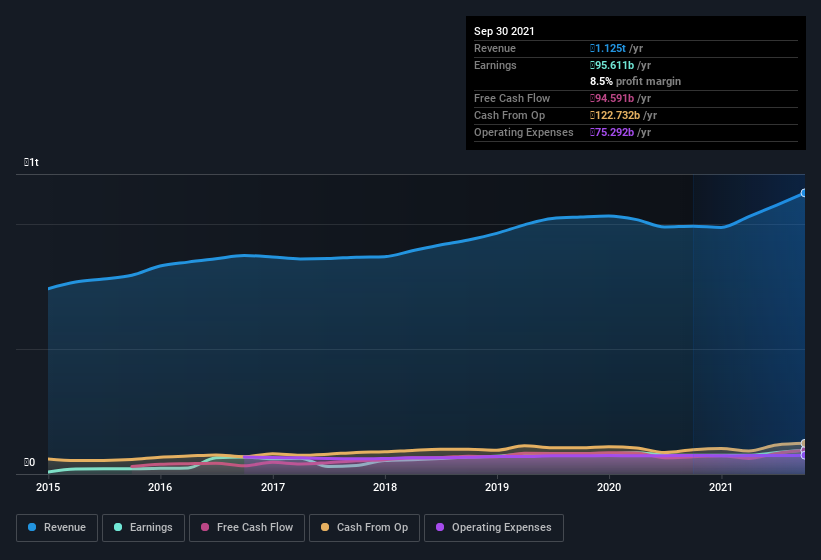
Task: Click the Free Cash Flow label in tooltip
Action: (x=512, y=98)
